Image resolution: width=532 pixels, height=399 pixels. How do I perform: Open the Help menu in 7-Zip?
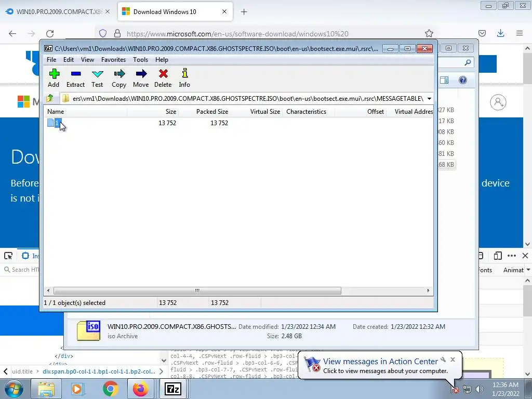[x=162, y=60]
